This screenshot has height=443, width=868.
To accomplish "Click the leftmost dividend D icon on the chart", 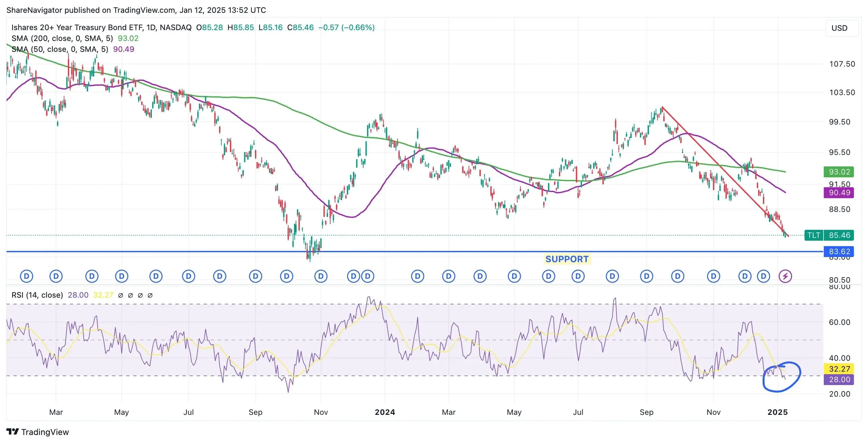I will 26,276.
